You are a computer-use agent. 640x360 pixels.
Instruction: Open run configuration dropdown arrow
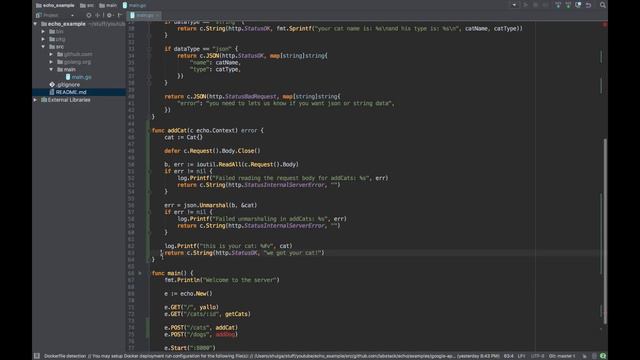tap(514, 5)
